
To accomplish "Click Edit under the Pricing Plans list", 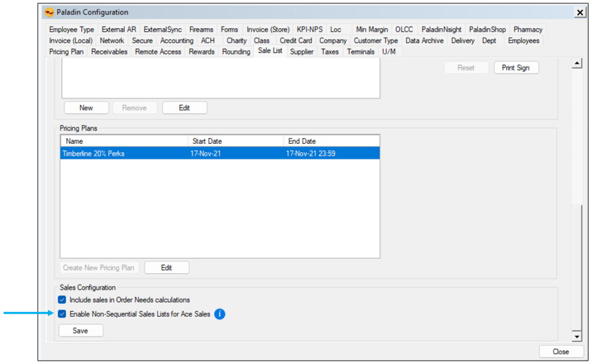I will pos(166,268).
